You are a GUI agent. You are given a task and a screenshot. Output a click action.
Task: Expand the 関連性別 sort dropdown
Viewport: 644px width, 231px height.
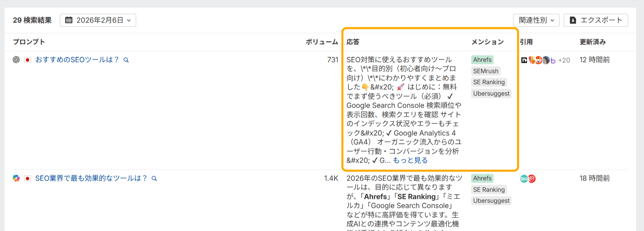point(536,20)
